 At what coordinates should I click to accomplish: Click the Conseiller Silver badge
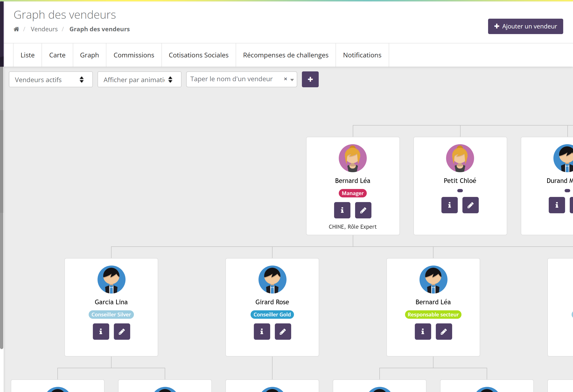coord(111,314)
